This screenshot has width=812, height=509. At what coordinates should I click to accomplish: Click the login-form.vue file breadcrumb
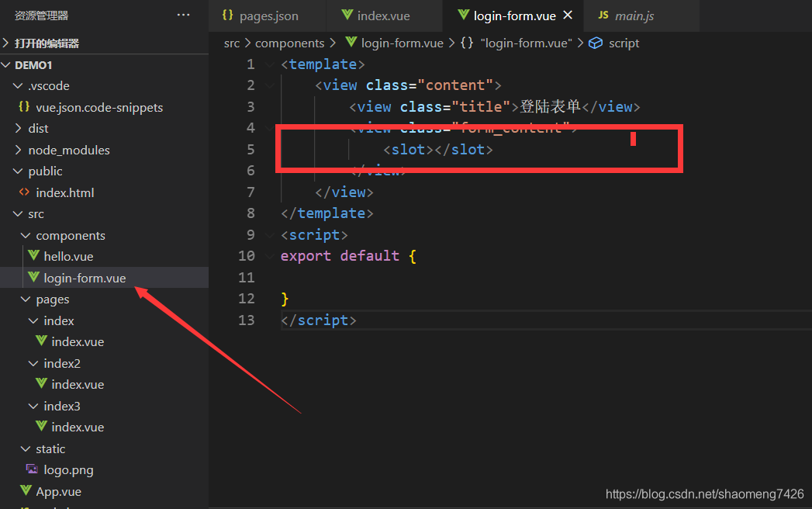point(403,43)
